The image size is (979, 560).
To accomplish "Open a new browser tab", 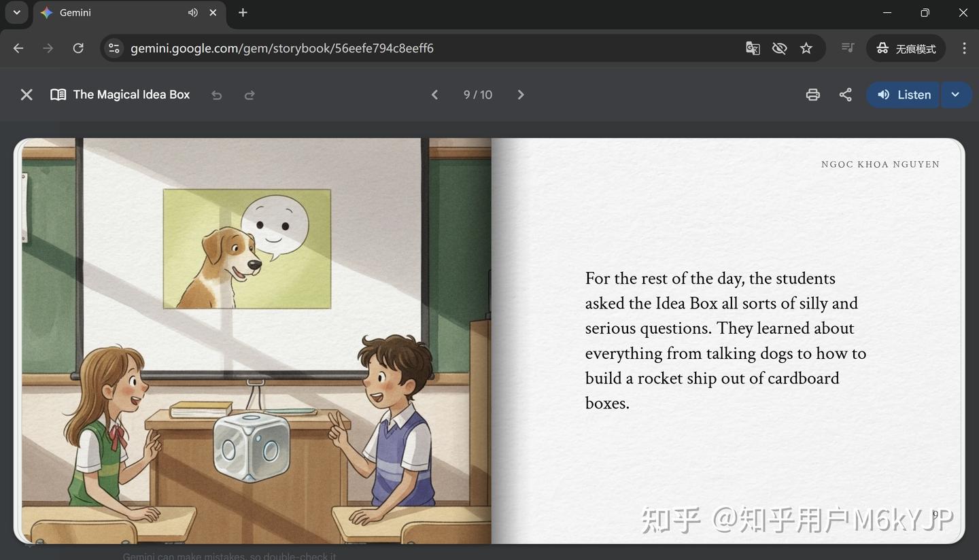I will 243,13.
